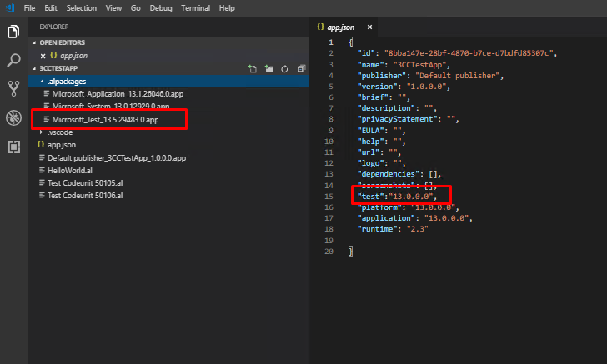Select the app.json editor tab
The height and width of the screenshot is (364, 607).
pos(341,27)
